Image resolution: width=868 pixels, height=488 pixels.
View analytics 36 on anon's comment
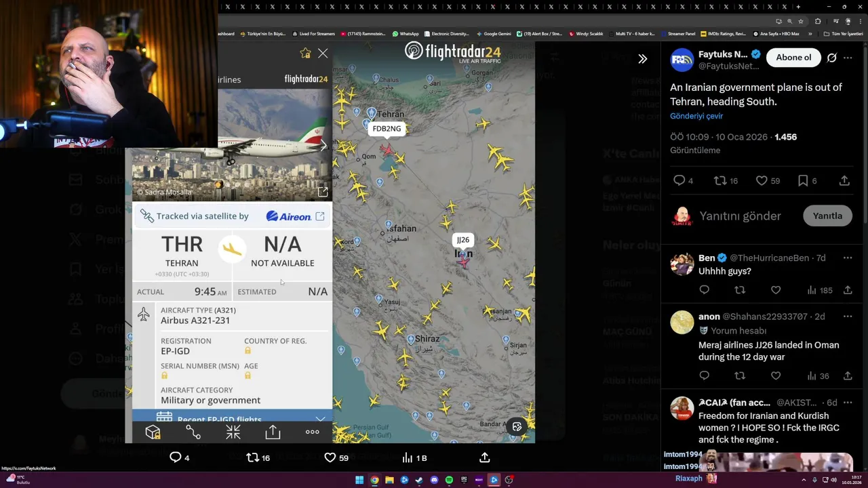click(818, 375)
